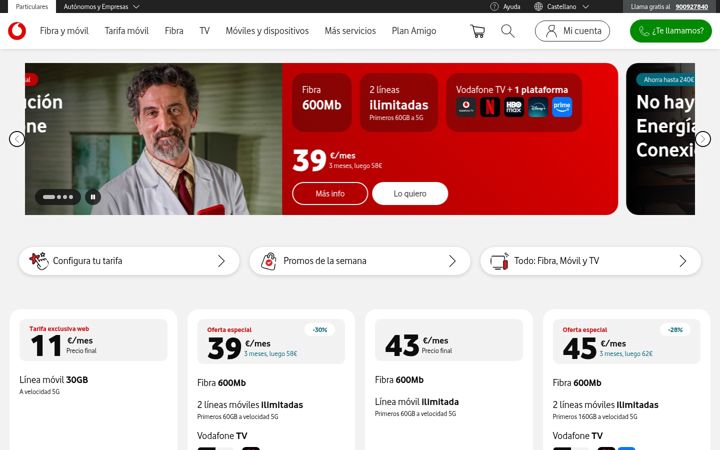Go to next carousel slide
Screen dimensions: 720x450
(x=703, y=139)
